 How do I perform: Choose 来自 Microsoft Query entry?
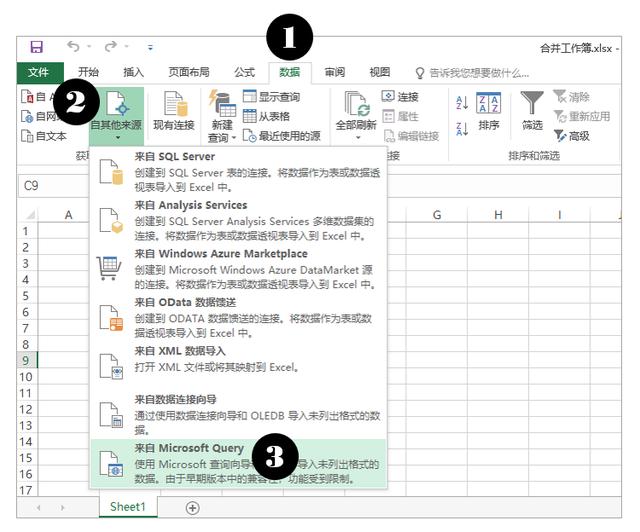[x=238, y=463]
